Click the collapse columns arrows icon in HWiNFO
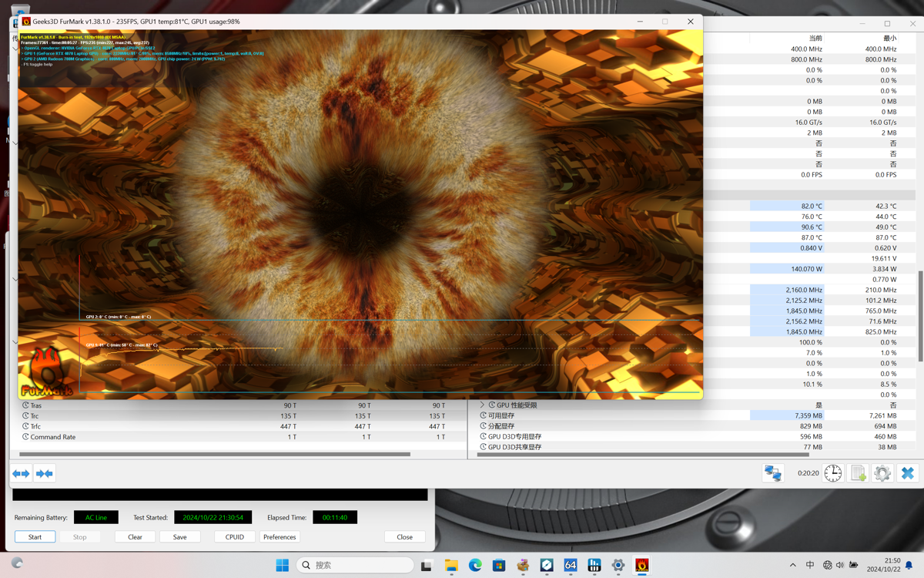924x578 pixels. coord(45,473)
